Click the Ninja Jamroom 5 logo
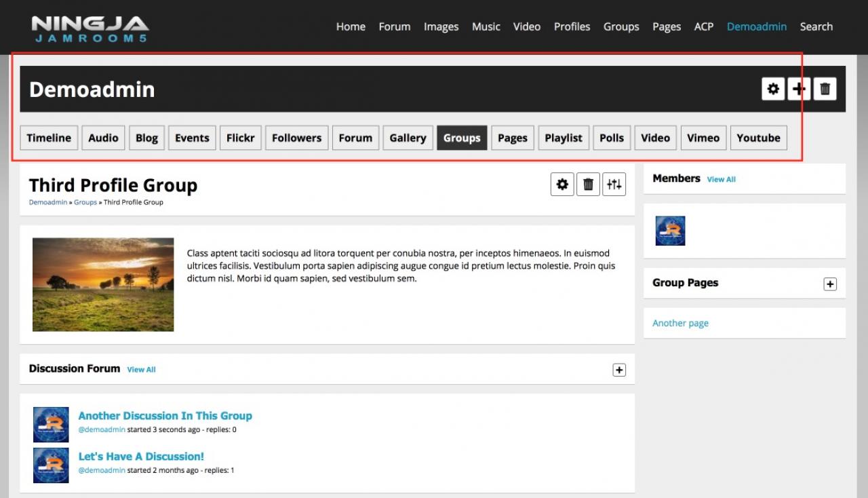The height and width of the screenshot is (498, 868). tap(90, 28)
